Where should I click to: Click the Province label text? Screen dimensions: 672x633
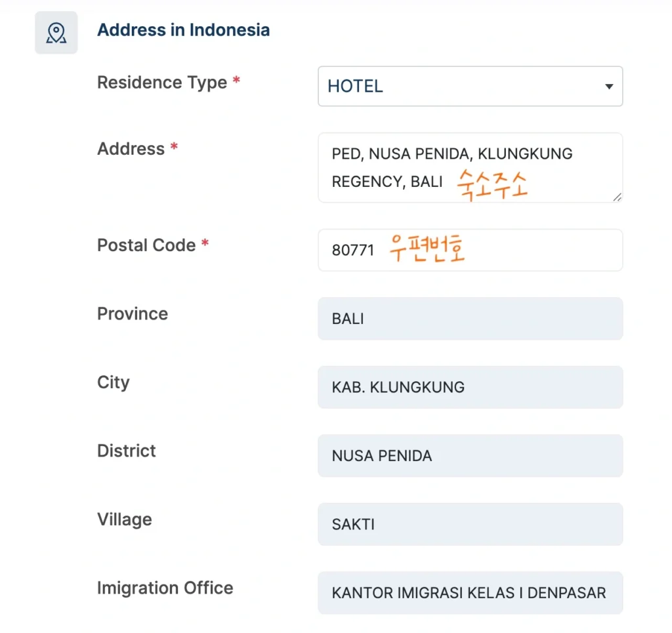click(133, 314)
